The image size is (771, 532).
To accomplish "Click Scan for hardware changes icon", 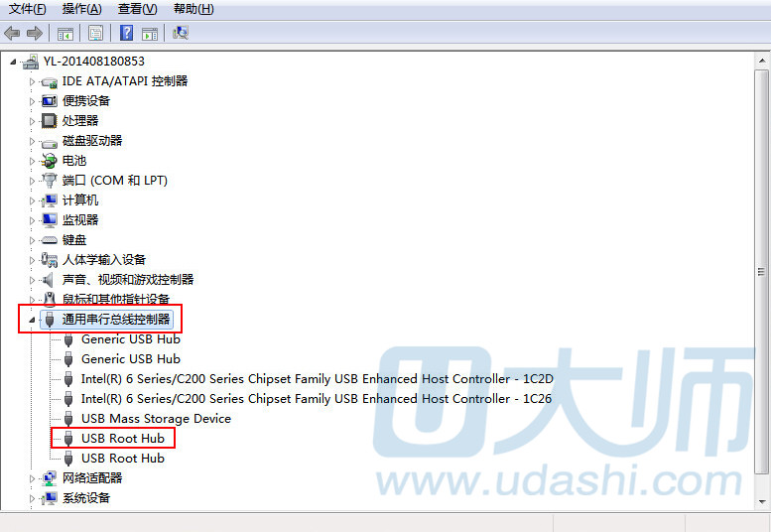I will click(x=181, y=33).
